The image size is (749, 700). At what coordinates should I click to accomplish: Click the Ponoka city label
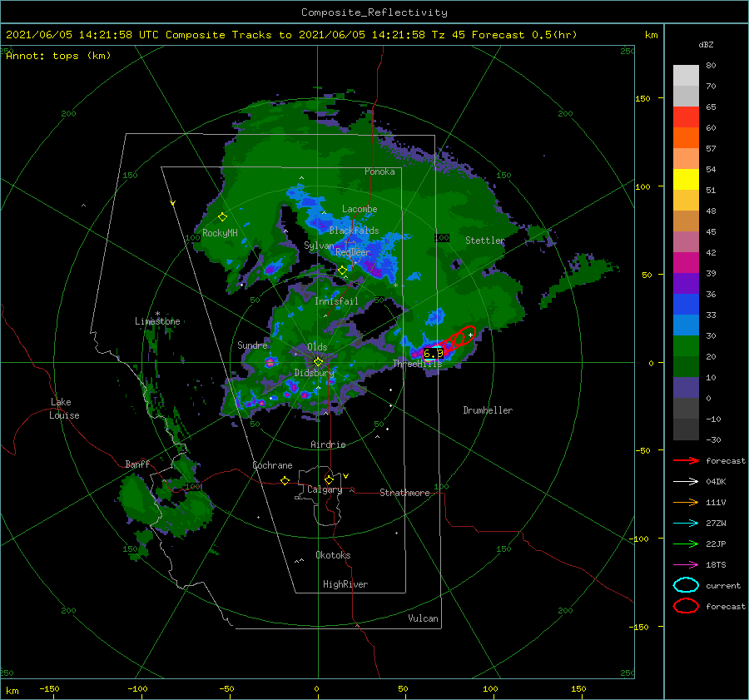pos(379,171)
